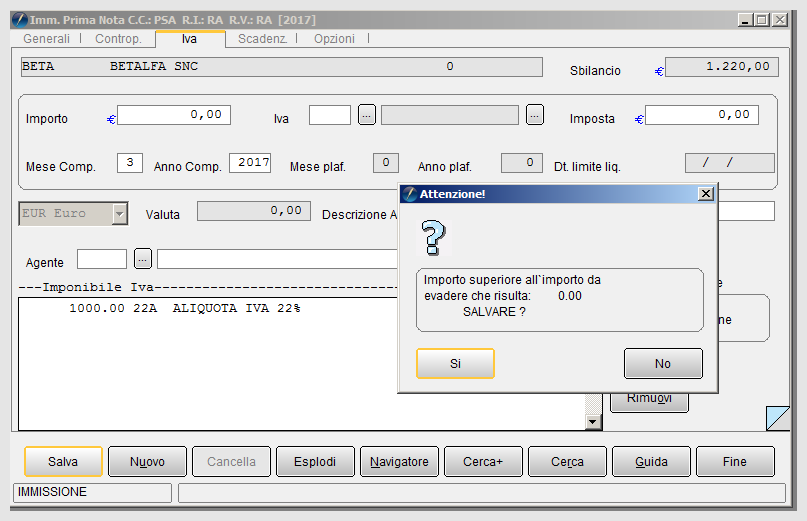Open the Generali tab
The width and height of the screenshot is (807, 521).
click(46, 39)
